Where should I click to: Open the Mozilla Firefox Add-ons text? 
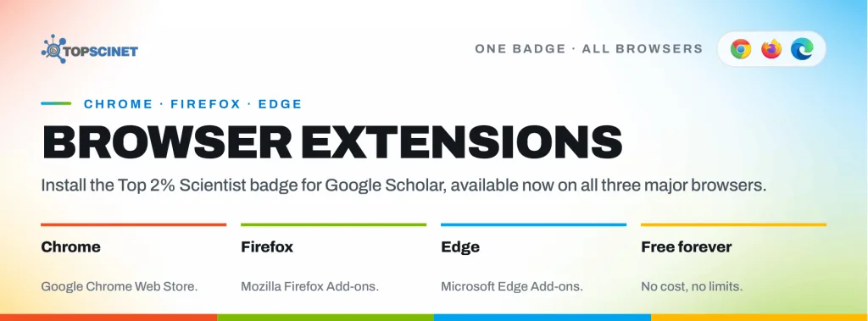point(310,286)
